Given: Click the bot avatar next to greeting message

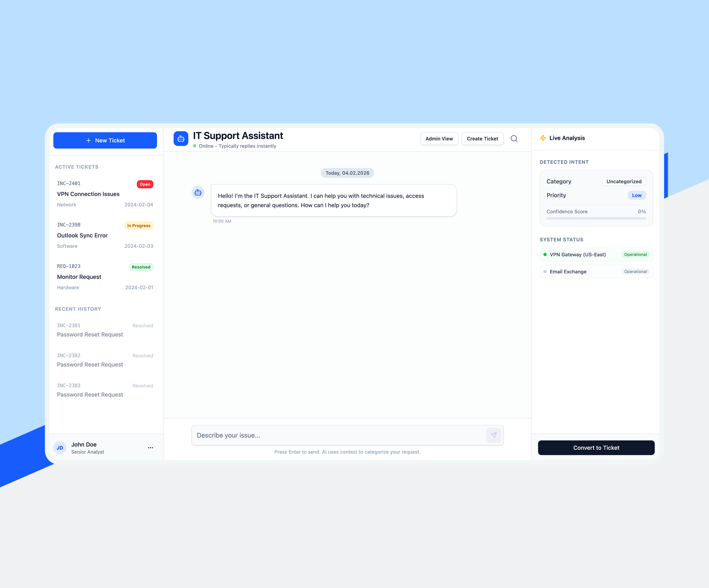Looking at the screenshot, I should click(198, 193).
